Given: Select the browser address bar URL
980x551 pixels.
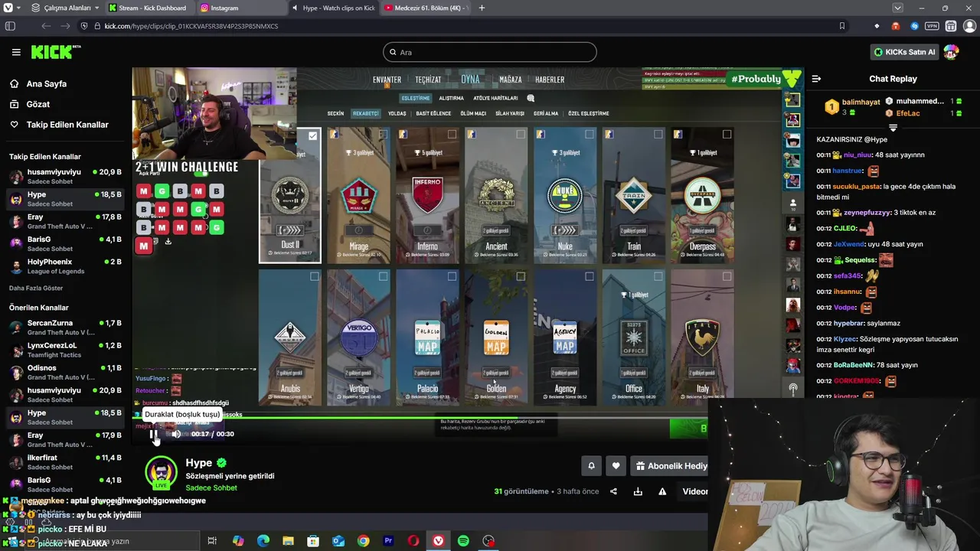Looking at the screenshot, I should pyautogui.click(x=191, y=26).
